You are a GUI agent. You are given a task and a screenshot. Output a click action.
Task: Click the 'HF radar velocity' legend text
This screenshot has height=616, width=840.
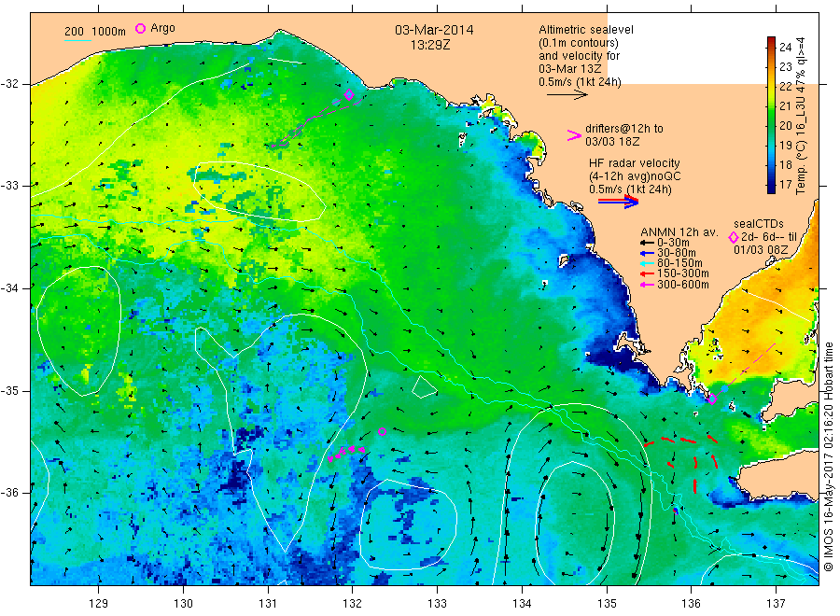click(635, 162)
